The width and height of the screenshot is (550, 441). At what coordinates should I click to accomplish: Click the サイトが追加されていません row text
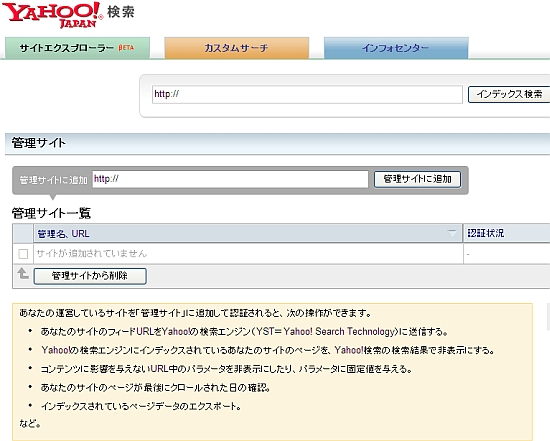pyautogui.click(x=92, y=253)
